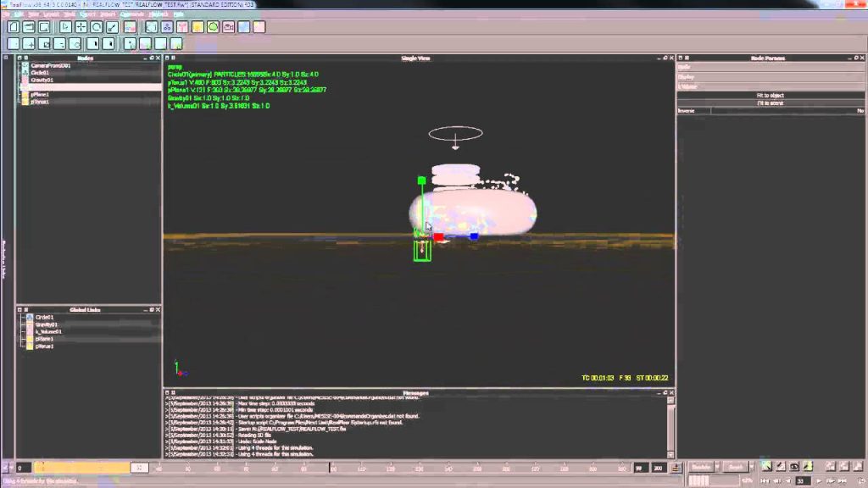Click the pink object icon left of yellow daemon icon
The image size is (868, 488).
point(182,26)
